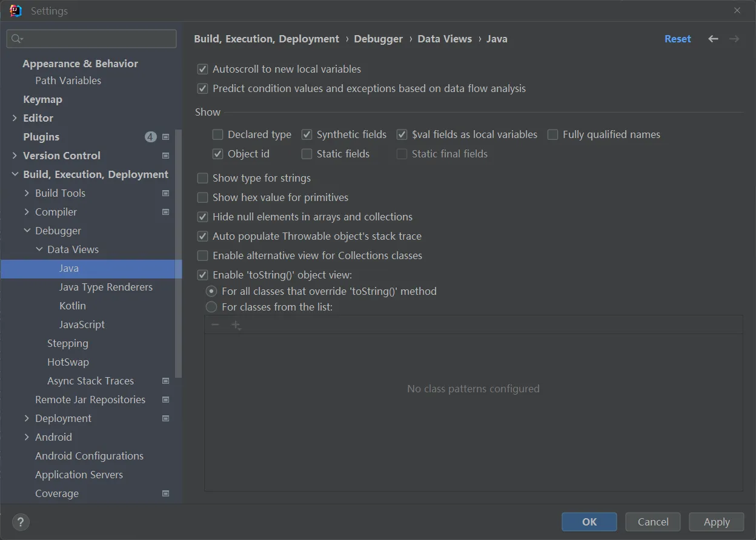Click the search magnifier icon in settings
Viewport: 756px width, 540px height.
pos(16,39)
